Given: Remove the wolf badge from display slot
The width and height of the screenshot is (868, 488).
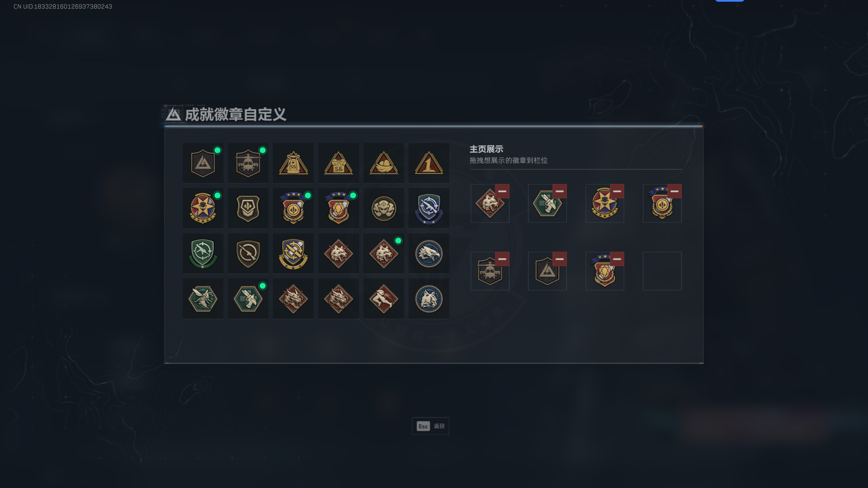Looking at the screenshot, I should tap(502, 191).
